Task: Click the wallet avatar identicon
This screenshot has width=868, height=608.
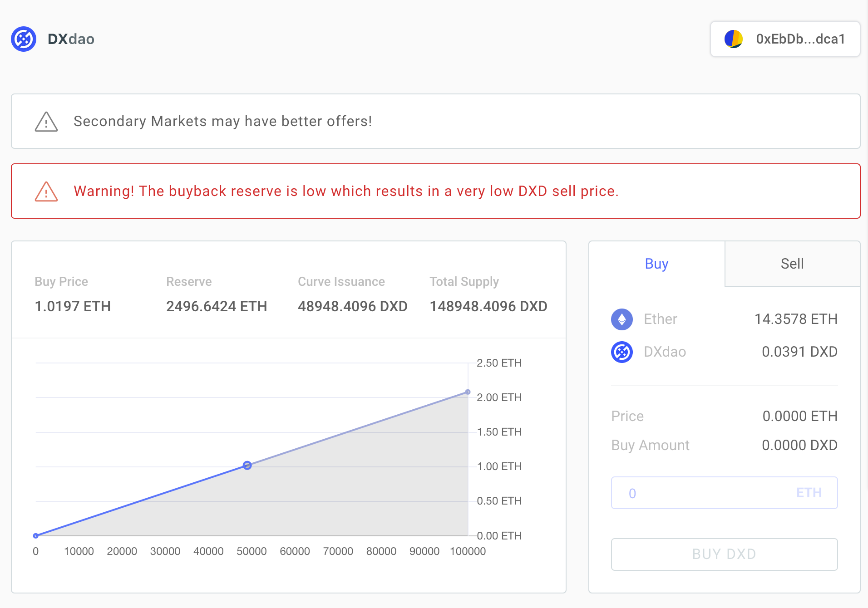Action: pos(733,39)
